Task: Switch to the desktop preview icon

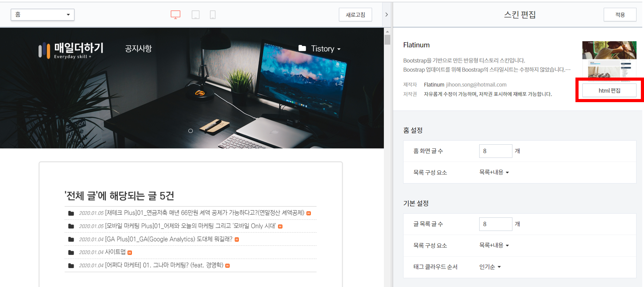Action: [176, 15]
